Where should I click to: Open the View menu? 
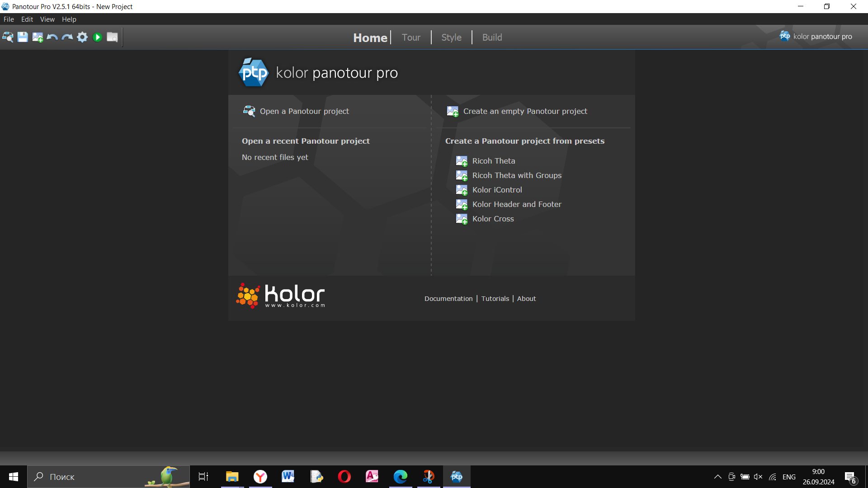point(47,19)
